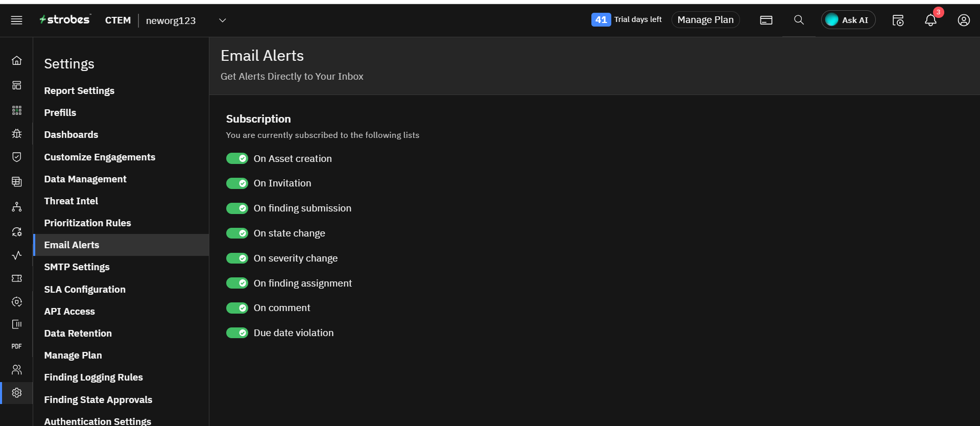This screenshot has height=426, width=980.
Task: Click the Manage Plan button in the header
Action: [x=705, y=20]
